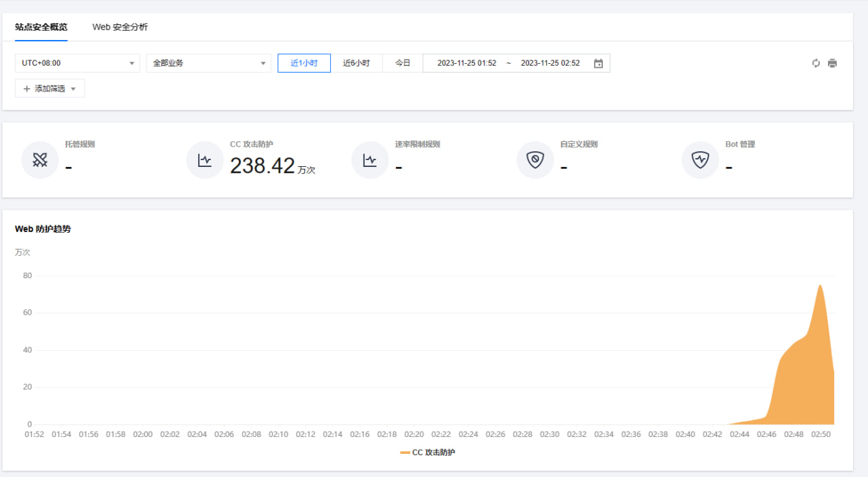
Task: Expand the 全部业务 dropdown
Action: click(x=208, y=63)
